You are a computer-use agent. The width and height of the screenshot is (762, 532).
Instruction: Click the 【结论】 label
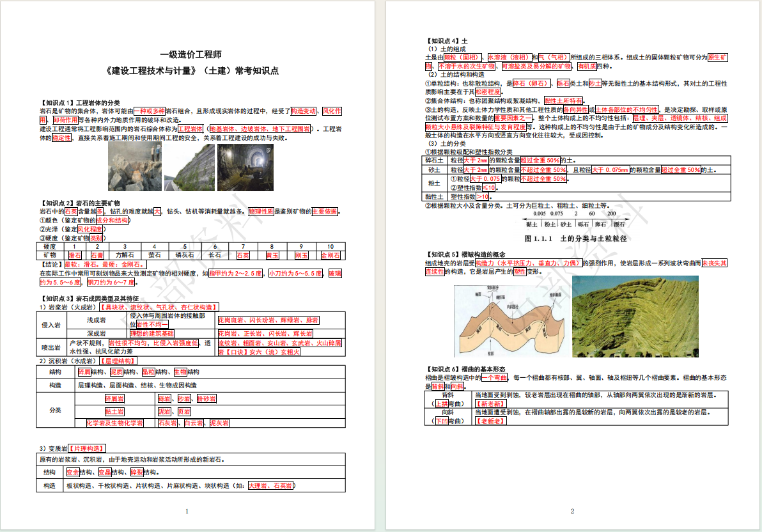click(52, 265)
